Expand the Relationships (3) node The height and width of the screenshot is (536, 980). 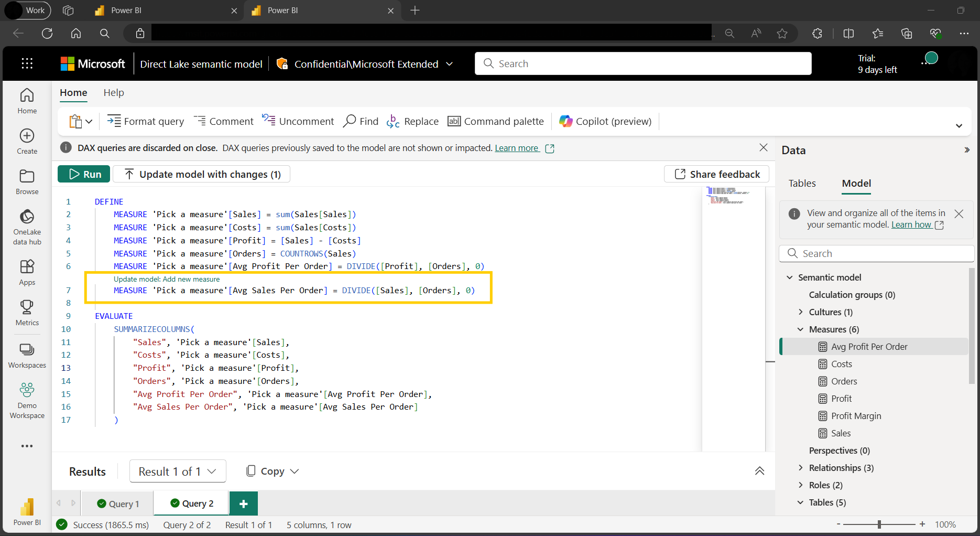point(800,468)
